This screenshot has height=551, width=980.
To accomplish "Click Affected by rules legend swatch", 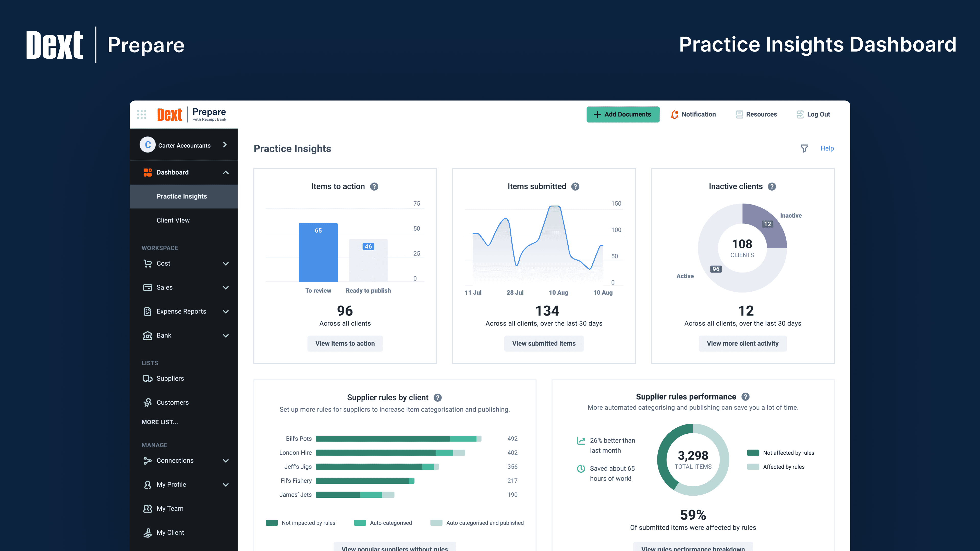I will tap(753, 467).
